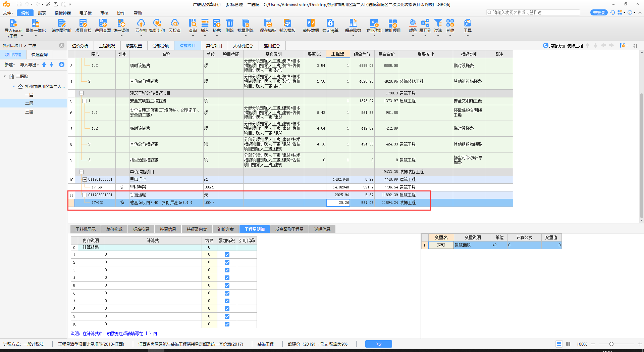Click the 工程量 column header
644x352 pixels.
pyautogui.click(x=338, y=54)
